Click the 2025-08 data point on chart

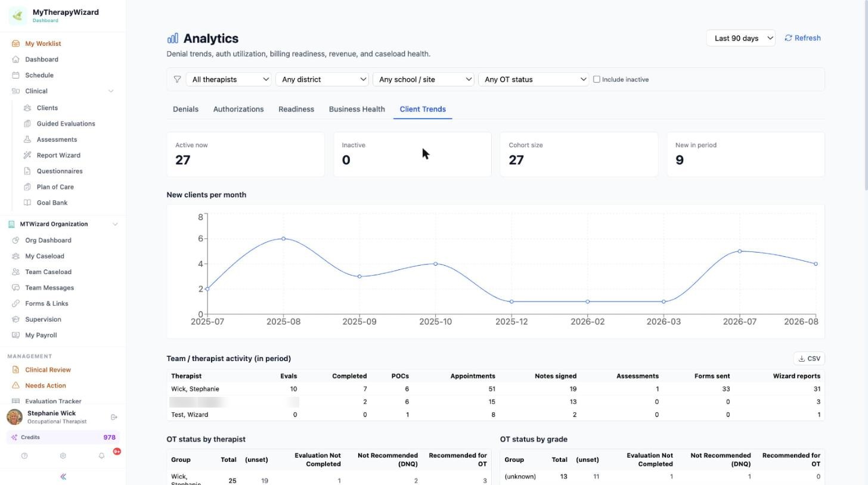pos(283,238)
